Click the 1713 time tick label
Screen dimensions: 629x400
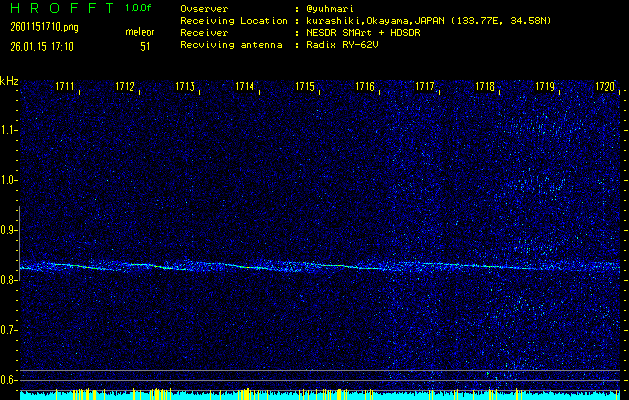[x=185, y=87]
